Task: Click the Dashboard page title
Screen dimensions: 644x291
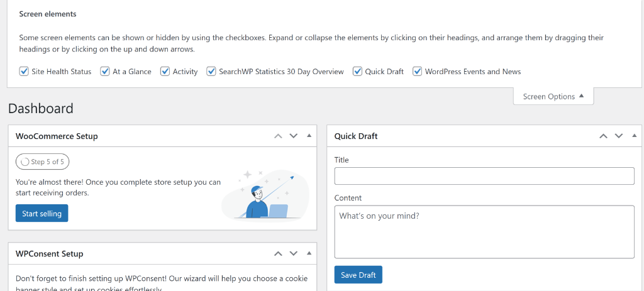Action: click(x=41, y=109)
